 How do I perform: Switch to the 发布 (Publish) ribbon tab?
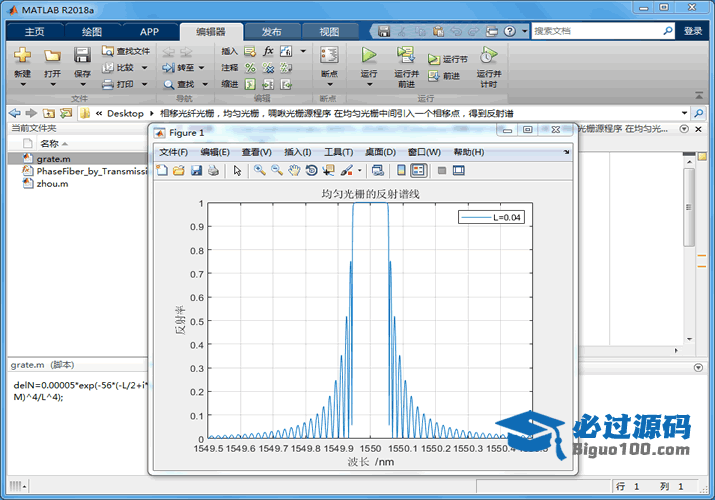(x=271, y=32)
